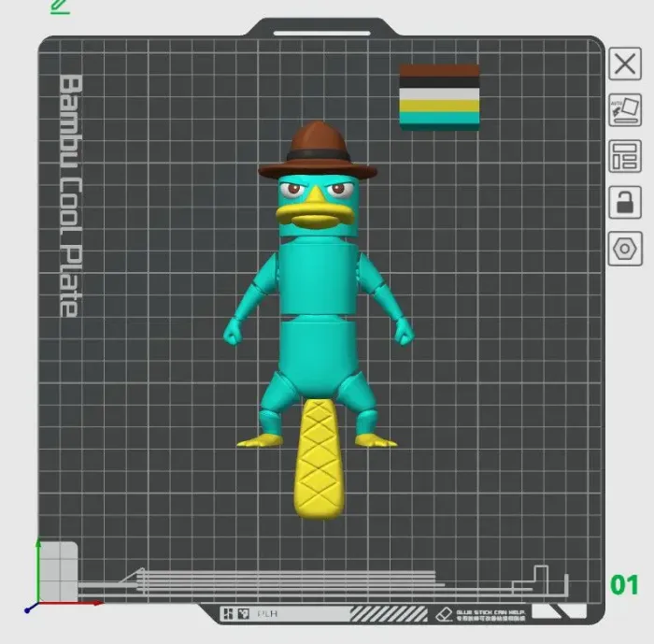Click the arrange plate layout icon
Image resolution: width=654 pixels, height=644 pixels.
pos(625,156)
